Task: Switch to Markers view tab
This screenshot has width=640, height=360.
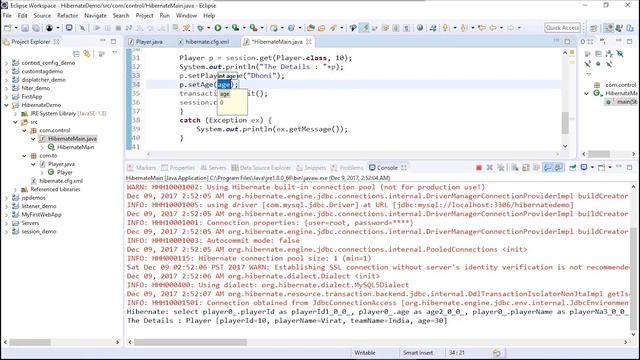Action: pos(141,168)
